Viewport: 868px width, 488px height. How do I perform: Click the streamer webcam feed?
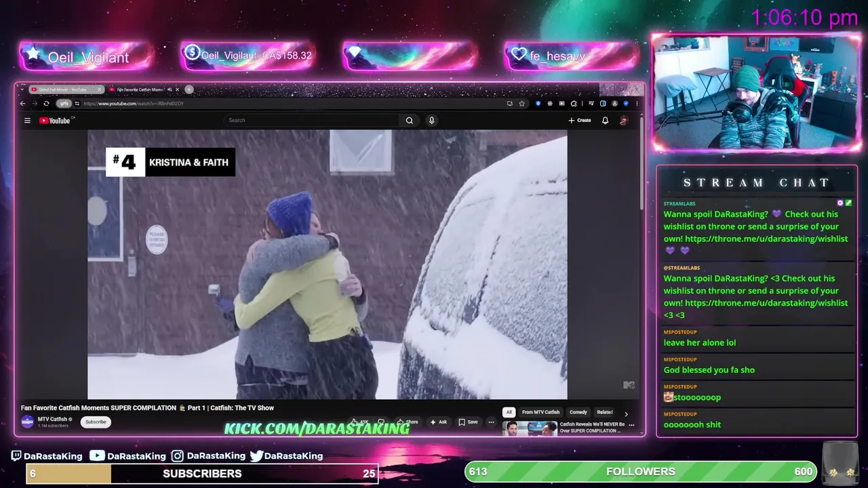click(756, 93)
